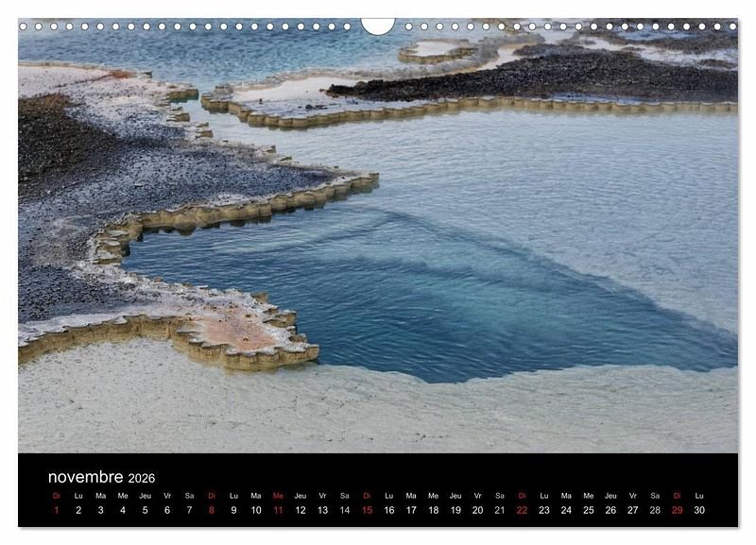Select date 14 in the calendar row
This screenshot has height=545, width=756.
(x=345, y=510)
